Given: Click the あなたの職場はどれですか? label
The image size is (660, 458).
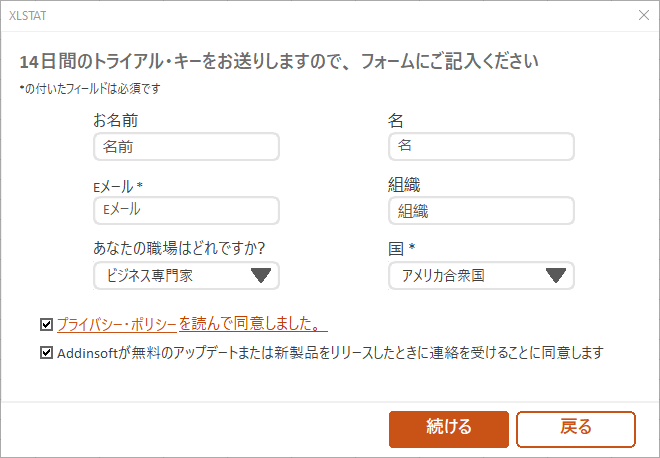Looking at the screenshot, I should point(185,248).
